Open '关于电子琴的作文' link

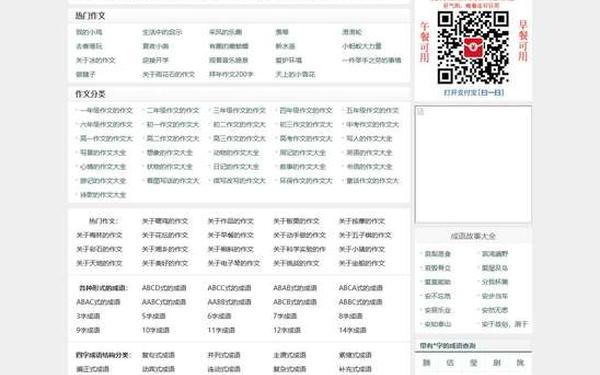click(x=234, y=263)
